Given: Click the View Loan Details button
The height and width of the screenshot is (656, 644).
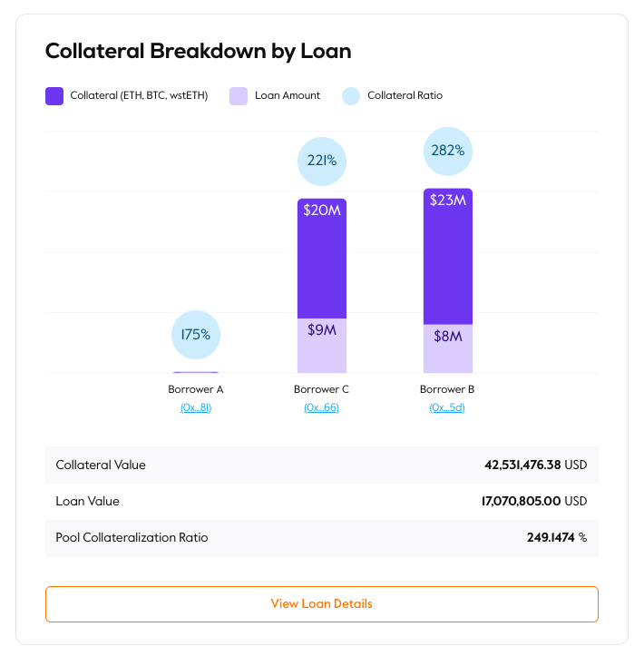Looking at the screenshot, I should tap(322, 603).
